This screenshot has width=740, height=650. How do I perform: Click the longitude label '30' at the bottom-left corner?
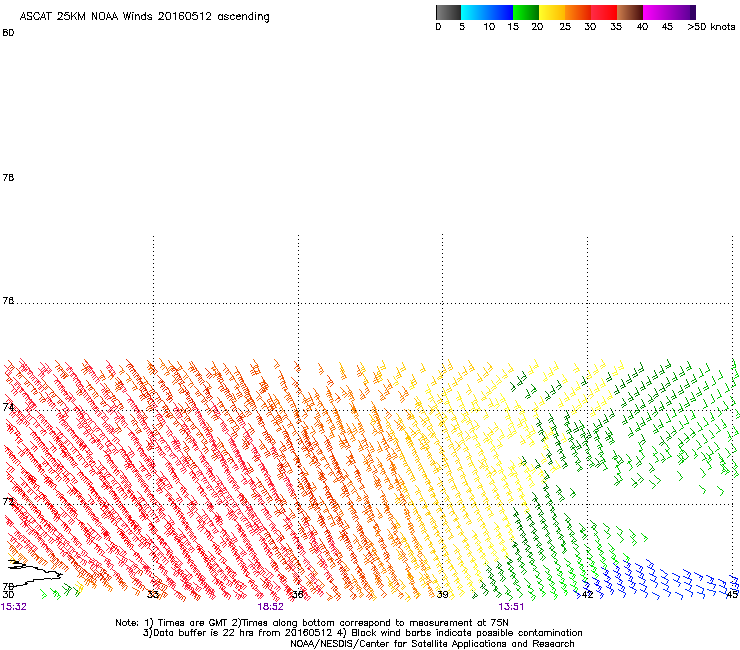pos(8,594)
